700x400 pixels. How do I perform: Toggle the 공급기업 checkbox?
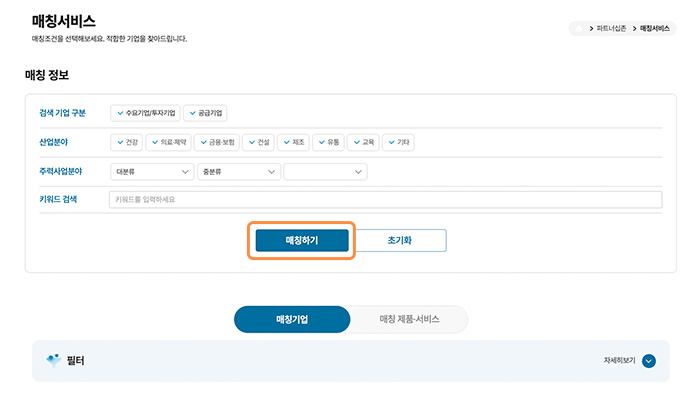pos(205,113)
